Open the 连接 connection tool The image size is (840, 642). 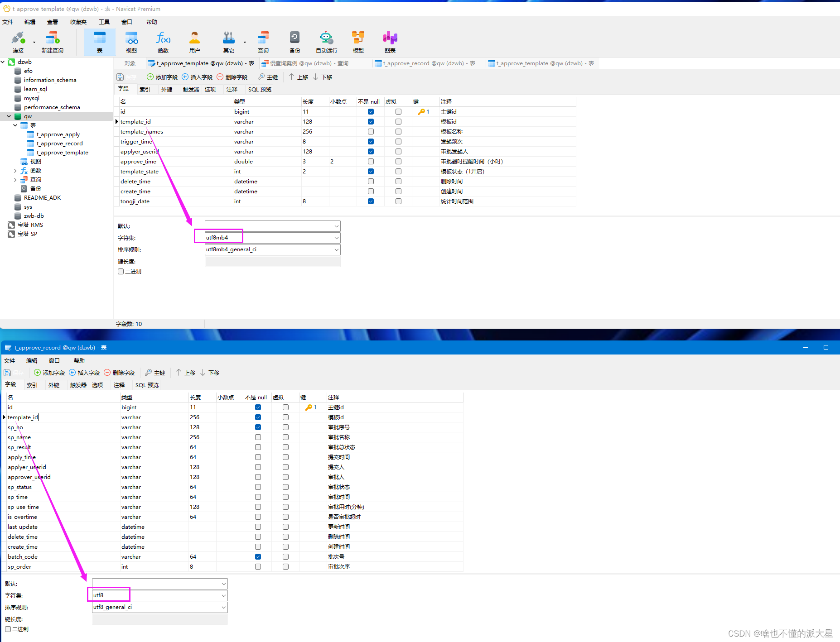click(18, 42)
